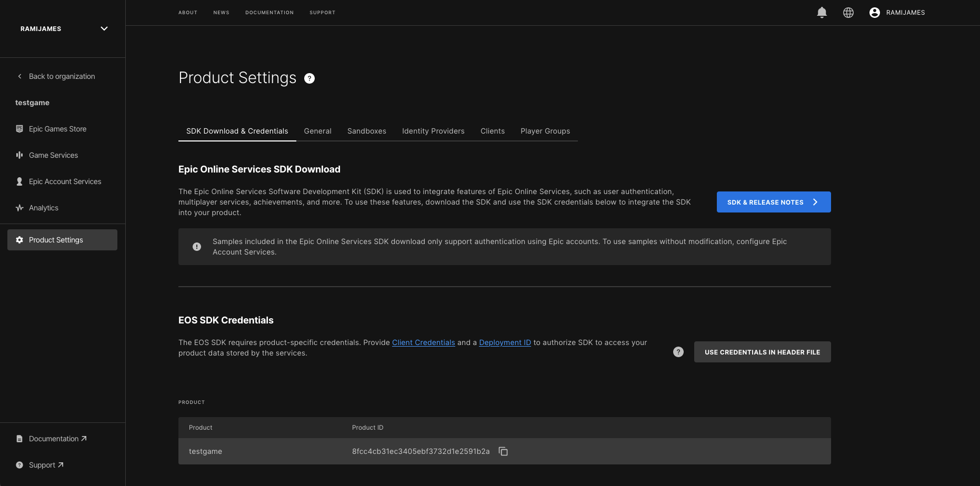Viewport: 980px width, 486px height.
Task: Click the RAMIJAMES user avatar icon
Action: click(875, 13)
